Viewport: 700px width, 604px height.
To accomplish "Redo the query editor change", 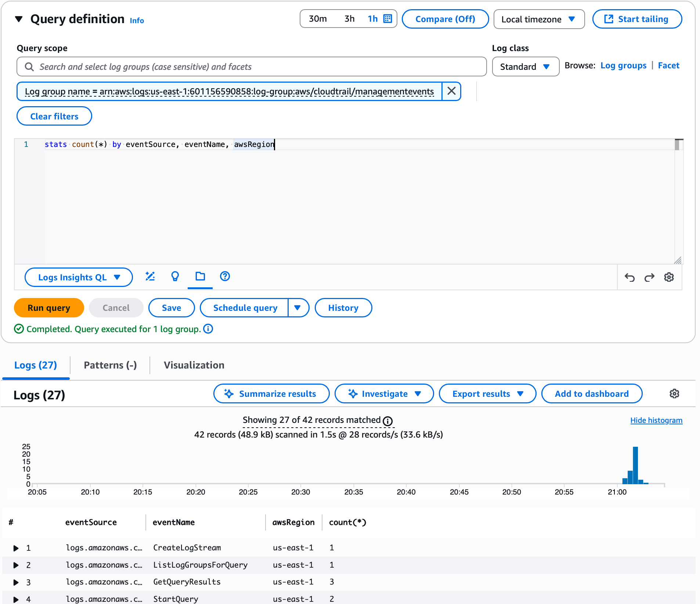I will [x=649, y=277].
